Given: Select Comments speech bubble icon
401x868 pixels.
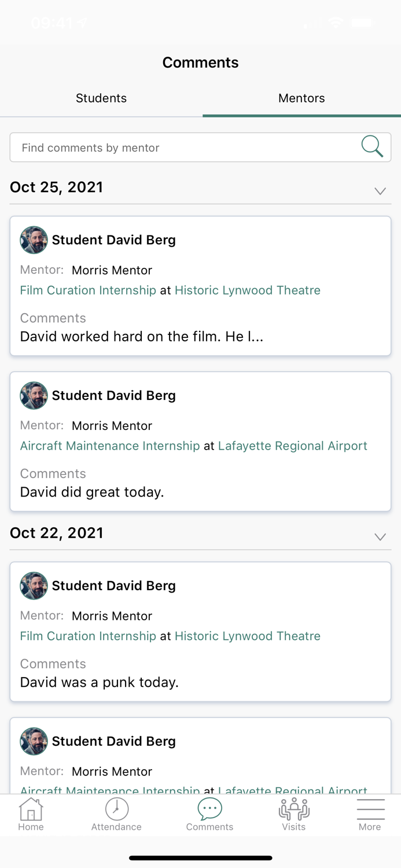Looking at the screenshot, I should pyautogui.click(x=209, y=809).
